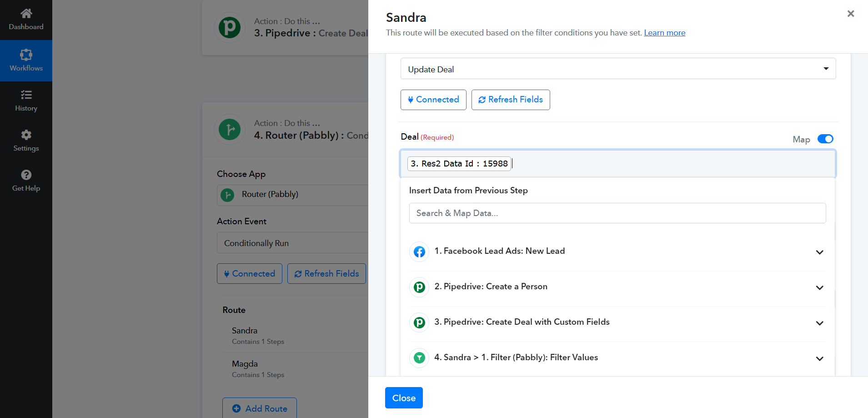The height and width of the screenshot is (418, 868).
Task: Expand the Facebook Lead Ads: New Lead step
Action: [819, 252]
